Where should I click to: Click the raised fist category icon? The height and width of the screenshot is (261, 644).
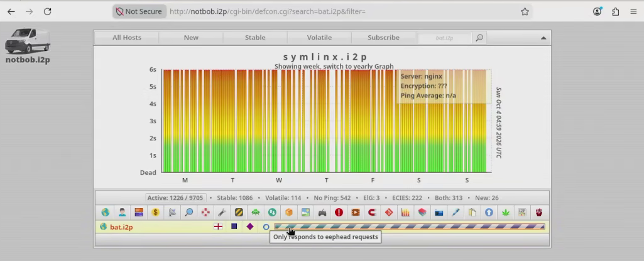click(539, 213)
